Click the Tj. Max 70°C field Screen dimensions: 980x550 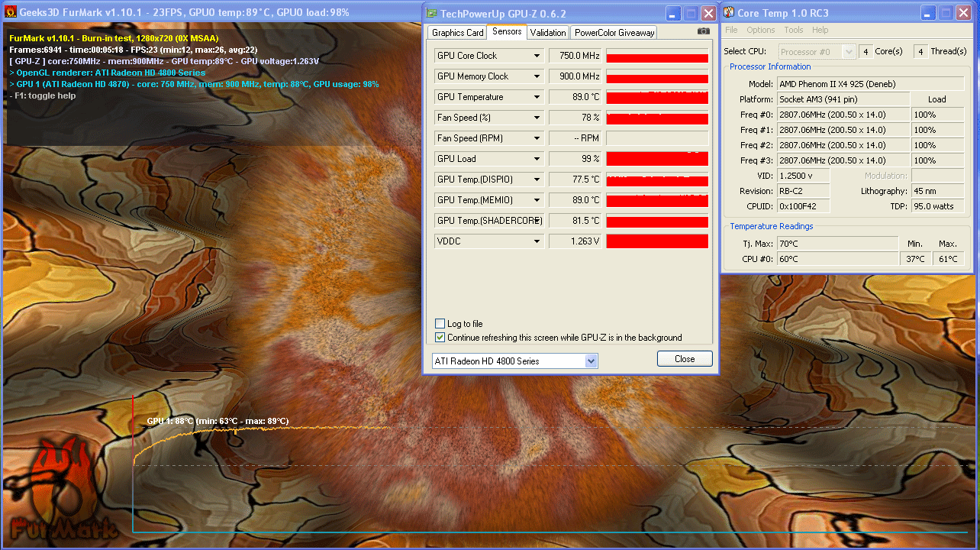coord(837,244)
